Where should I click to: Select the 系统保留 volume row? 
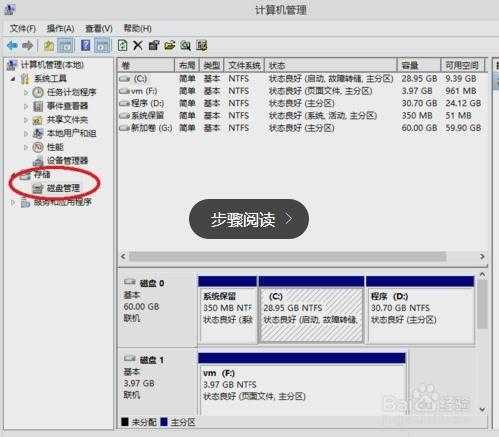[x=301, y=116]
